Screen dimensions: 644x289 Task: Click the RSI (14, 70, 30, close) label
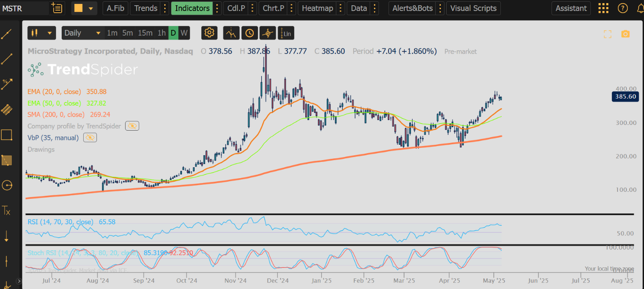[60, 222]
